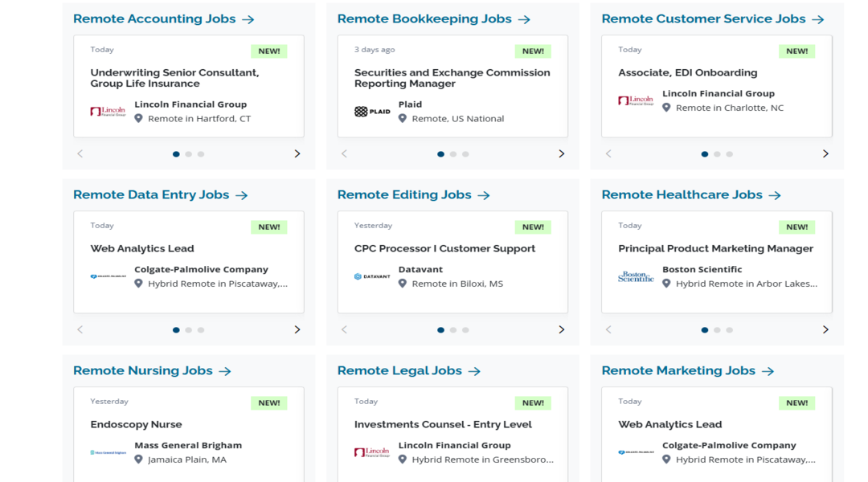Image resolution: width=868 pixels, height=482 pixels.
Task: Advance the Remote Data Entry Jobs carousel
Action: (297, 330)
